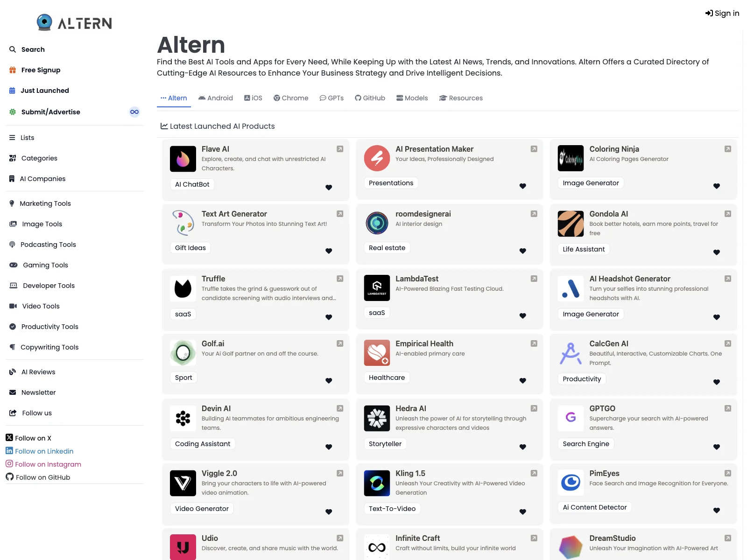Click AI Presentation Maker red logo

point(377,158)
